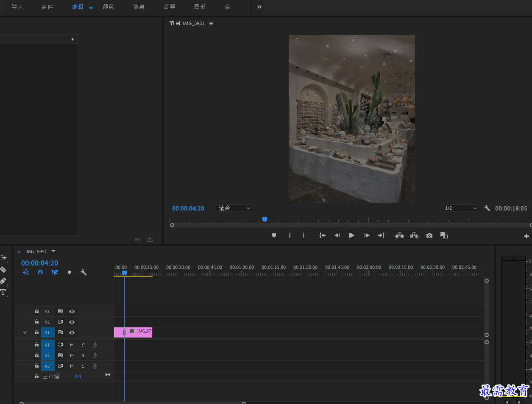532x404 pixels.
Task: Toggle timeline Snap magnet icon
Action: [x=40, y=272]
